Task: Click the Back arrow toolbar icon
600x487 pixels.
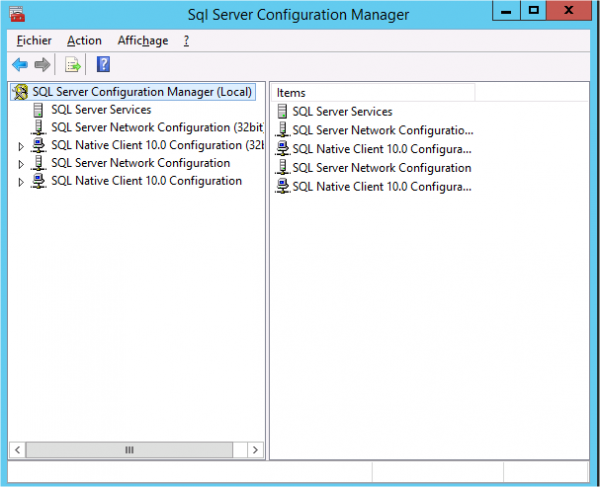Action: (x=19, y=65)
